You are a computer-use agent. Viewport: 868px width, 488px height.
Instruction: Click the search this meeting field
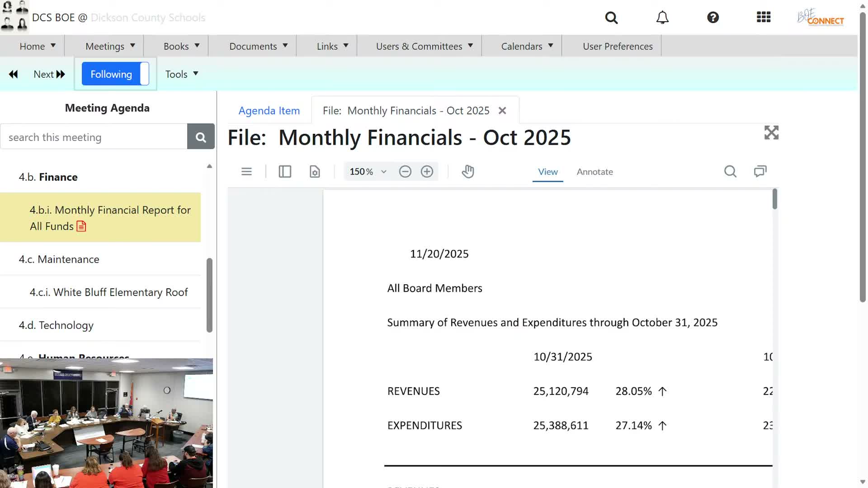click(94, 137)
